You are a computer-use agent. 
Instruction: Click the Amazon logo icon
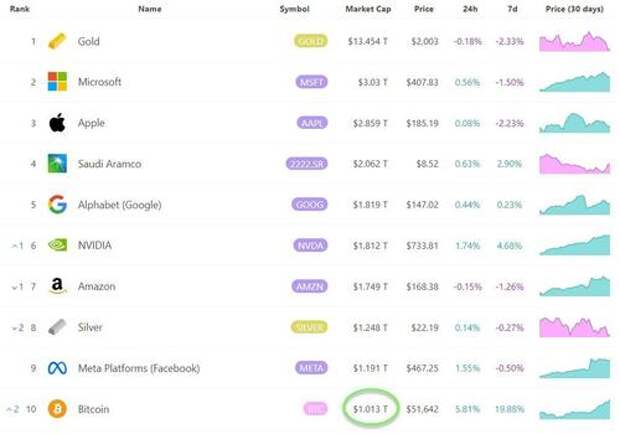[58, 287]
